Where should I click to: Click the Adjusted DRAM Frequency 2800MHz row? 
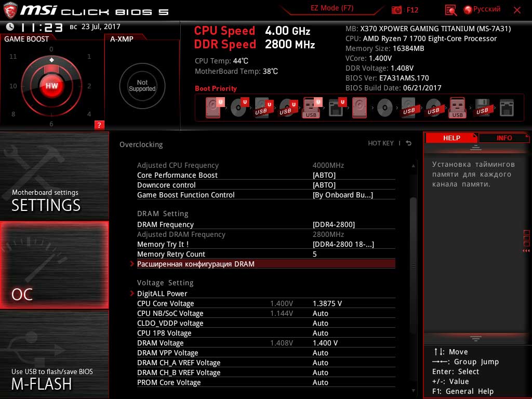pyautogui.click(x=266, y=234)
